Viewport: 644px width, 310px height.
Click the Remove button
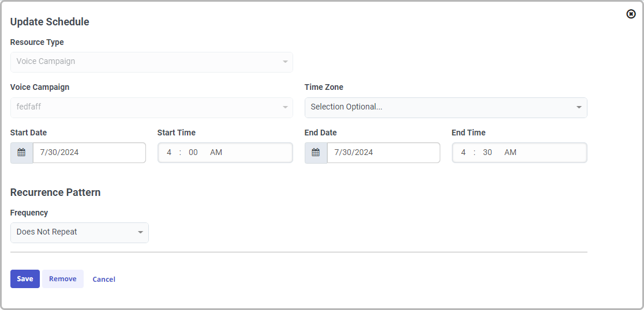click(63, 279)
